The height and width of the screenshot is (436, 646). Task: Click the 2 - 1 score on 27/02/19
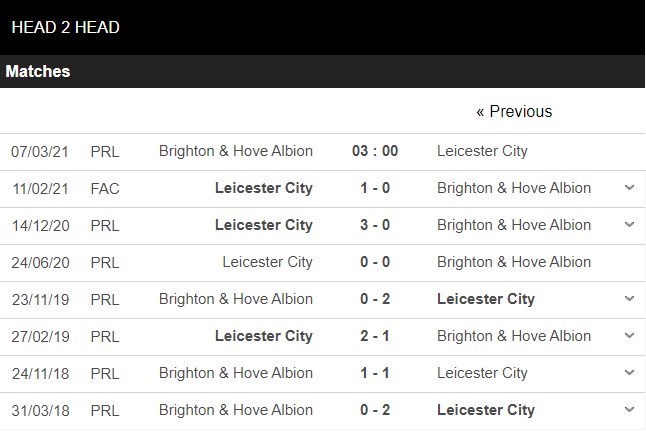pos(375,336)
